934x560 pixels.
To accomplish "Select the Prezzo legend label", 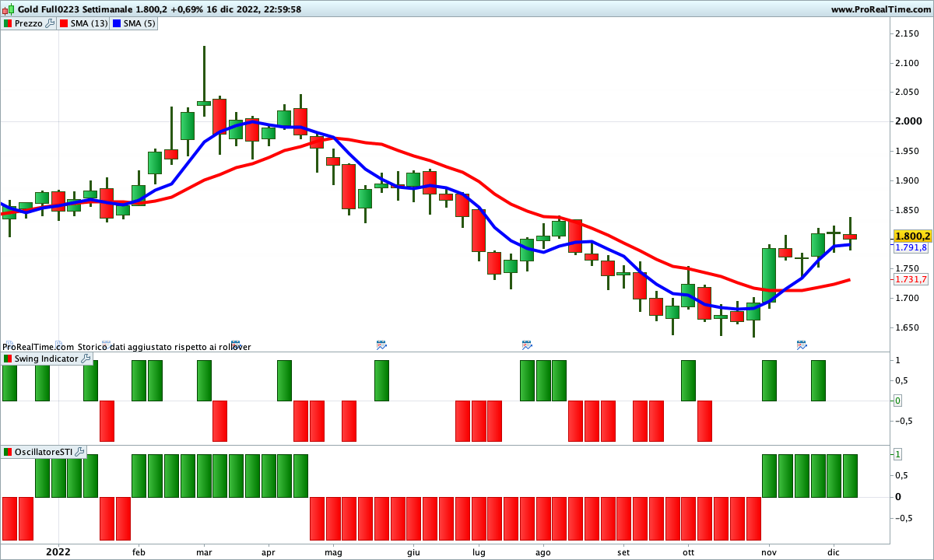I will tap(29, 23).
